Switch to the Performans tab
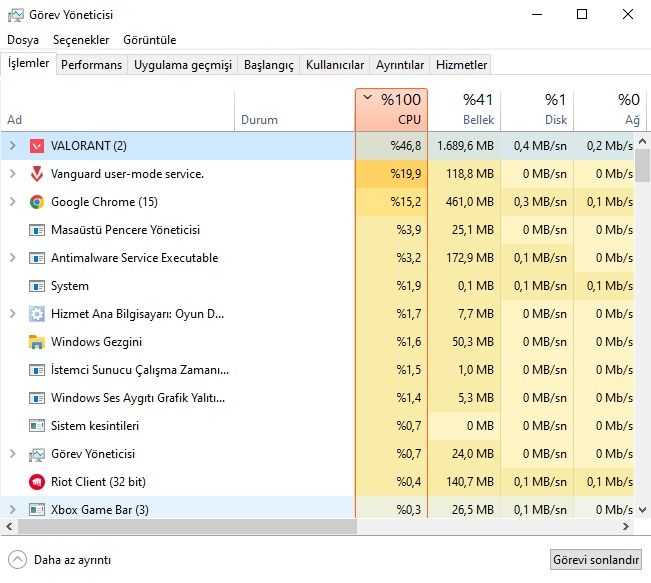Viewport: 651px width, 583px height. [x=91, y=65]
